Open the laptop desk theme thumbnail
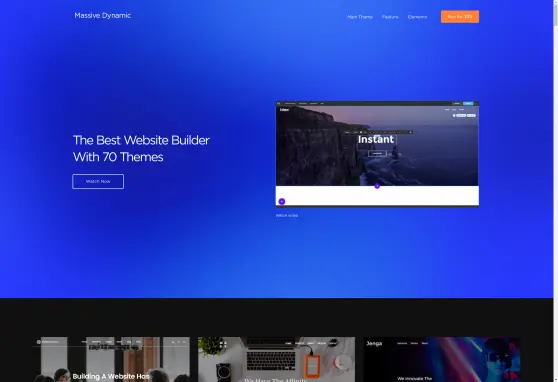The height and width of the screenshot is (382, 558). tap(277, 359)
